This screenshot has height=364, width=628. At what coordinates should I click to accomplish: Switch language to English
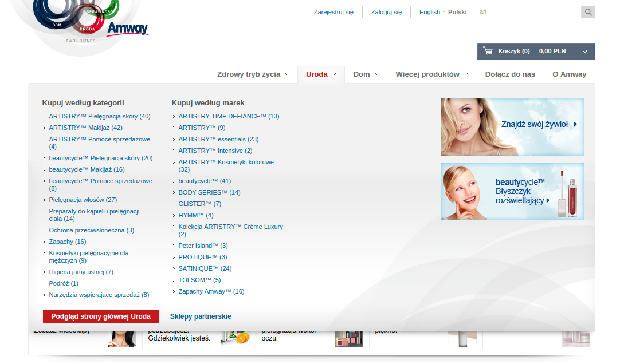[x=429, y=12]
